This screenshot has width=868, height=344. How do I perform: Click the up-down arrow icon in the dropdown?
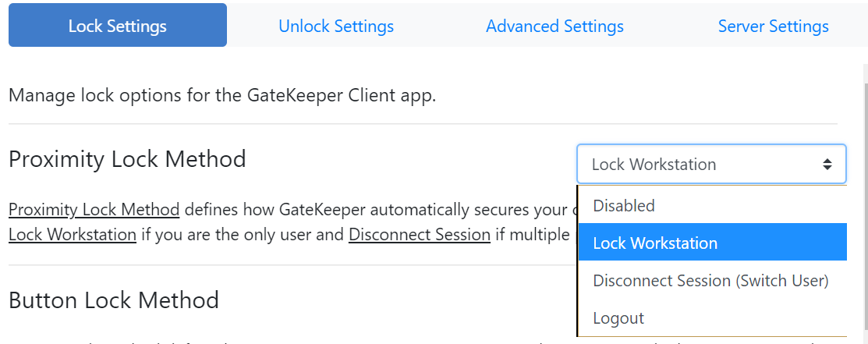(x=827, y=165)
